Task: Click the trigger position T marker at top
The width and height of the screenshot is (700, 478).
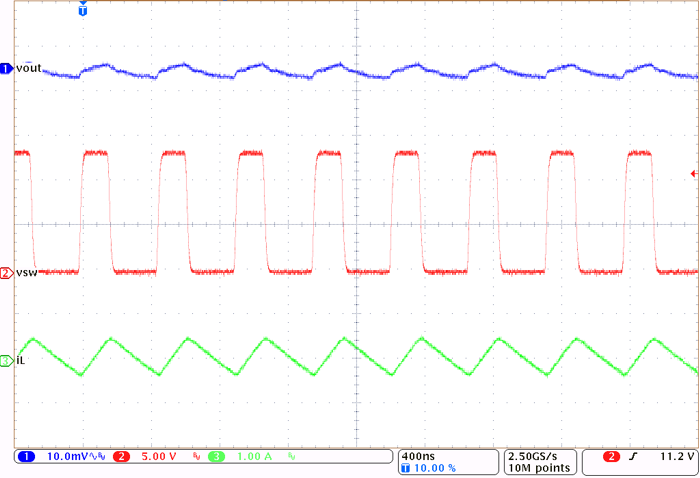Action: 82,11
